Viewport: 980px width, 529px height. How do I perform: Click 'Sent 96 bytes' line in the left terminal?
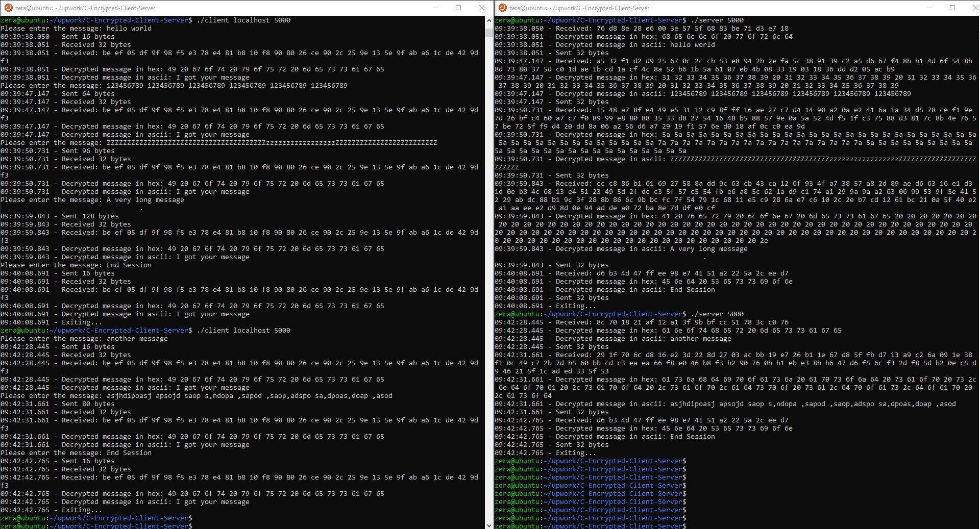58,151
